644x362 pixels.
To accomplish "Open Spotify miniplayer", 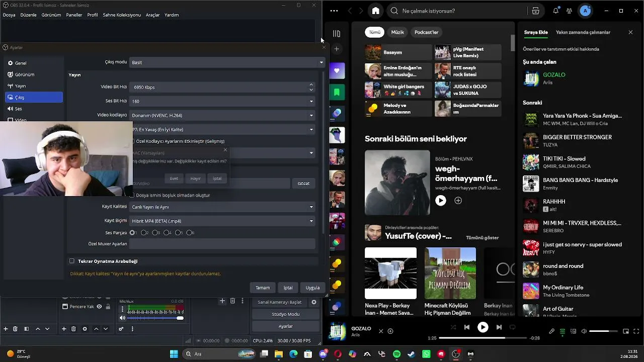I will [626, 331].
